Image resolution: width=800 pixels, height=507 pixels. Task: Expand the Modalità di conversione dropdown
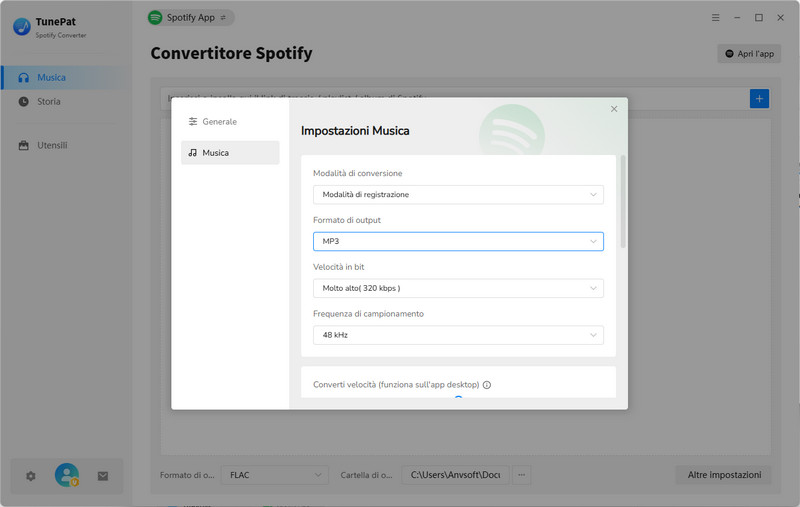(x=457, y=195)
